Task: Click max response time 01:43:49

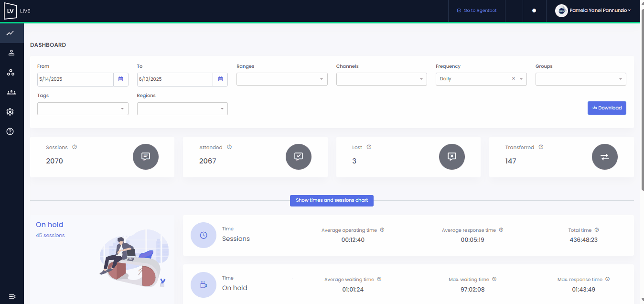Action: [x=584, y=289]
